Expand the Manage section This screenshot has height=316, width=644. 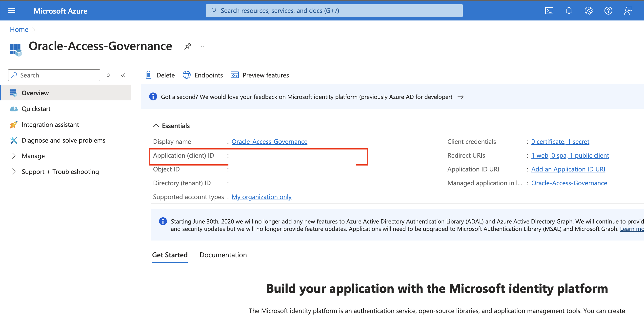pos(14,156)
